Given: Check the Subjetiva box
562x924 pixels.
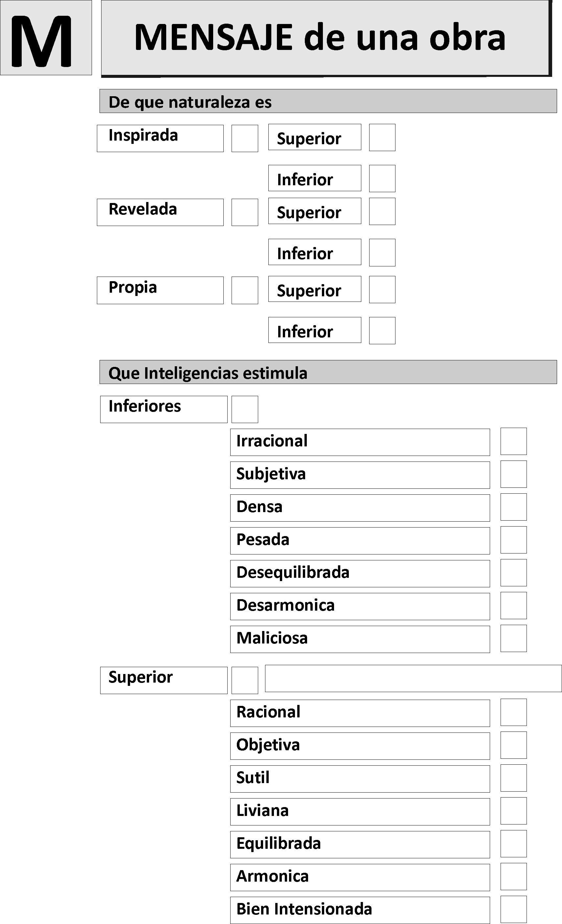Looking at the screenshot, I should (513, 474).
